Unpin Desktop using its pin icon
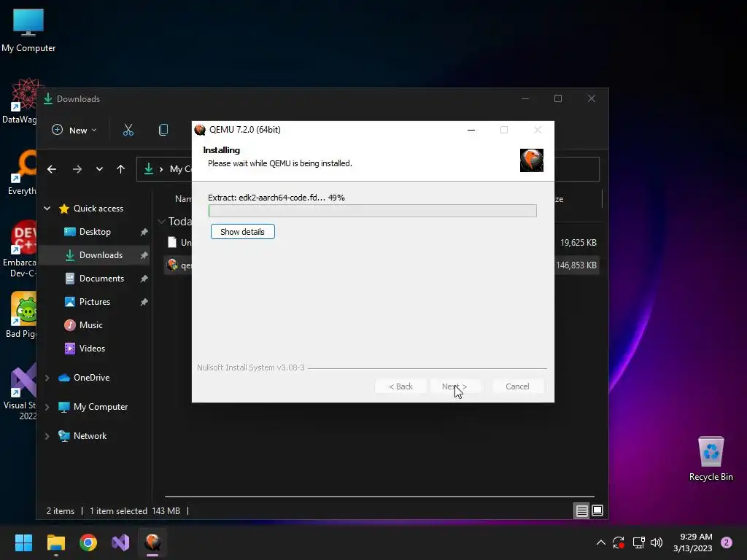Screen dimensions: 747x560 click(144, 232)
